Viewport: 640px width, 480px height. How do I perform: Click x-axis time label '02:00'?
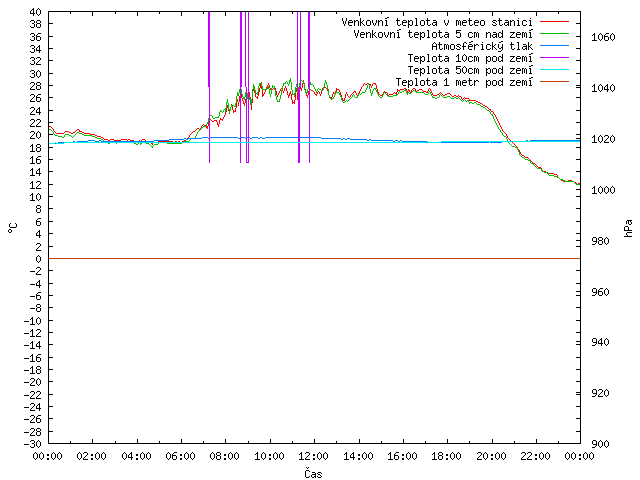92,456
